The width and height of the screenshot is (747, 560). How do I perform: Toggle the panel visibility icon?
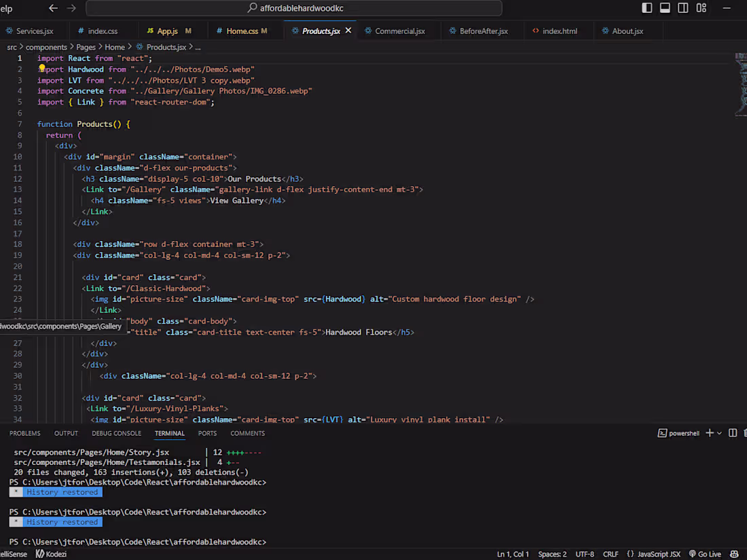pyautogui.click(x=666, y=7)
